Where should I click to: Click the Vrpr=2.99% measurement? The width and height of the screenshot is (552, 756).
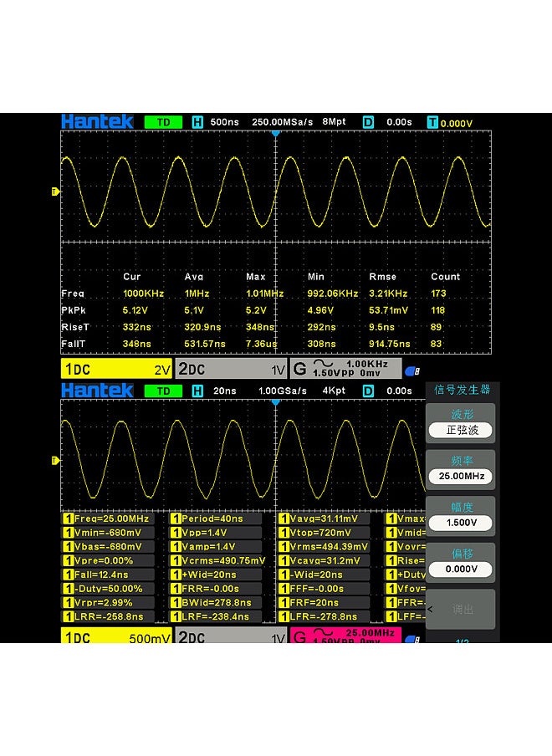click(103, 603)
